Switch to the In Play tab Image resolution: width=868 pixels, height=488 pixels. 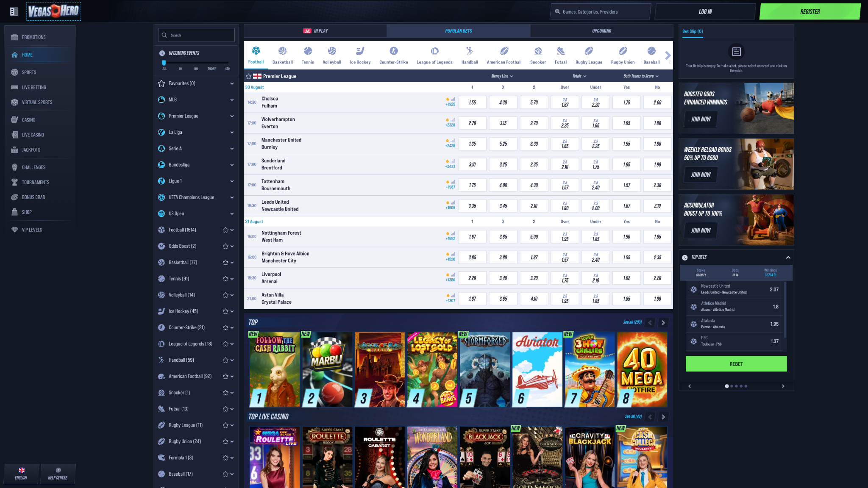point(315,31)
